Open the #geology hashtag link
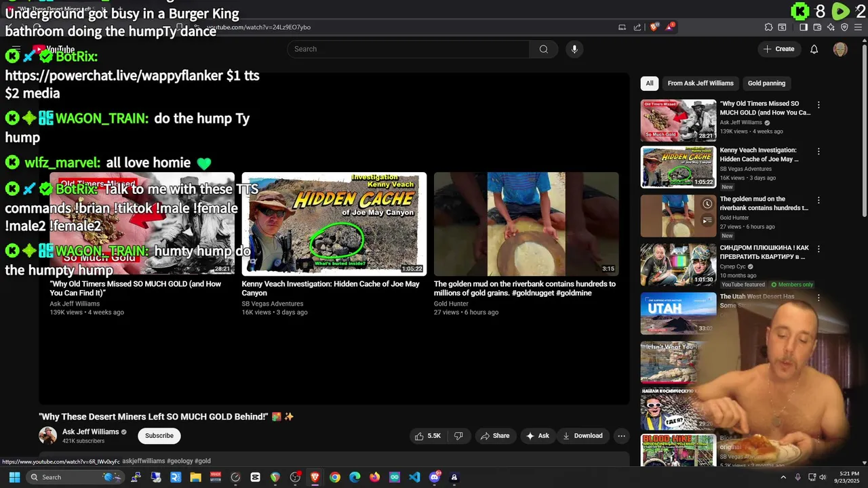The height and width of the screenshot is (488, 868). (180, 461)
